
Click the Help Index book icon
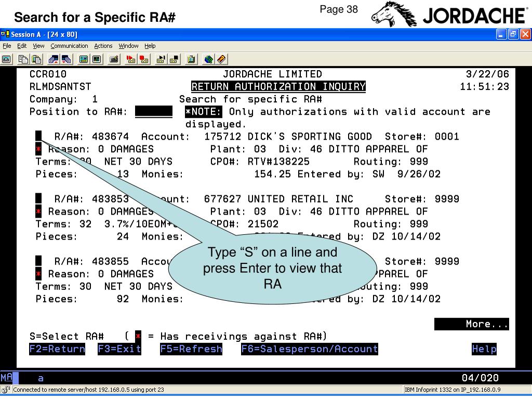pyautogui.click(x=221, y=59)
